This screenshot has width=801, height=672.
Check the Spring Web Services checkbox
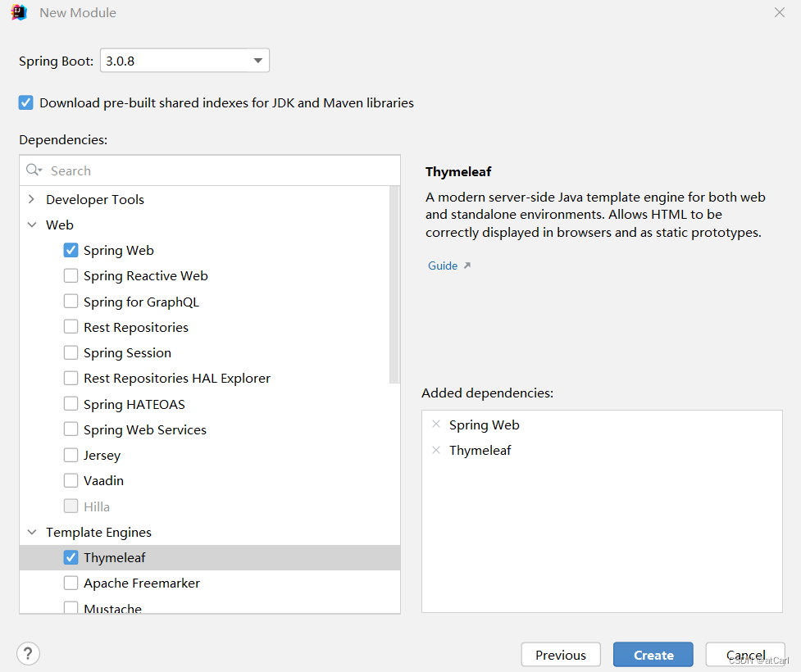point(71,429)
